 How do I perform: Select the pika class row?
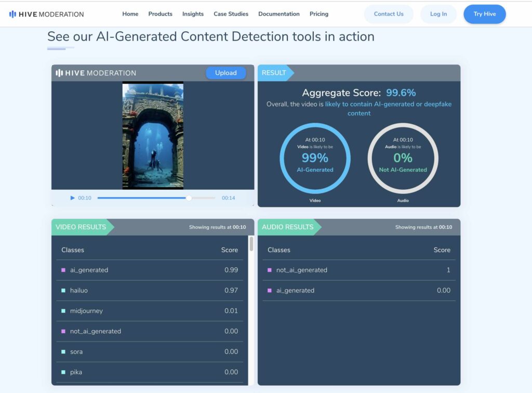coord(150,372)
